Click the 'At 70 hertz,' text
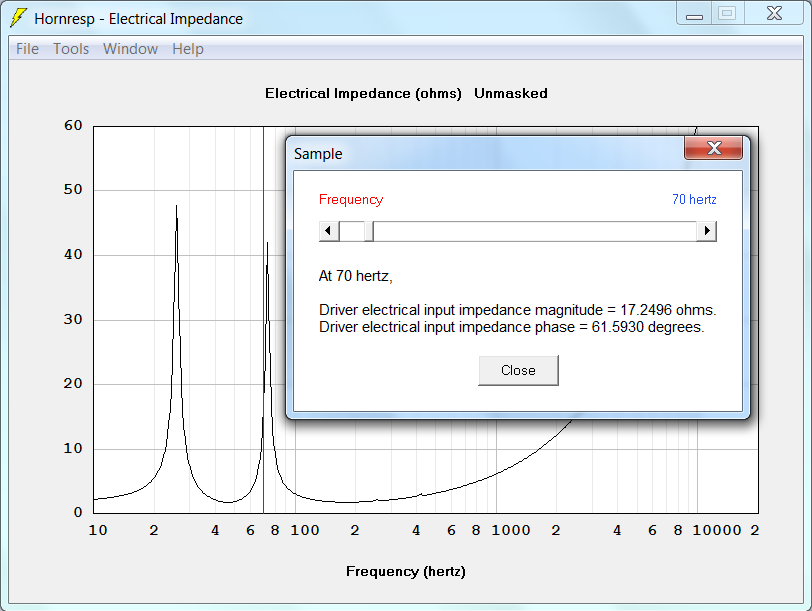 [355, 276]
